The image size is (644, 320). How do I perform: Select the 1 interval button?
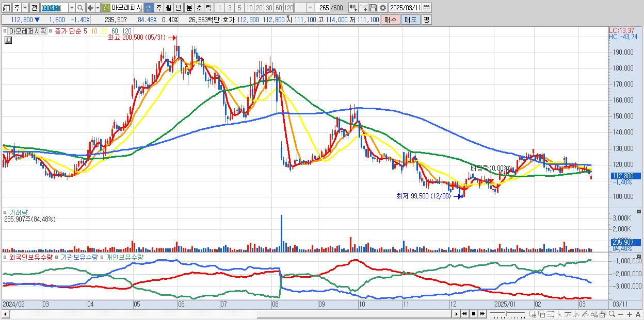point(220,8)
